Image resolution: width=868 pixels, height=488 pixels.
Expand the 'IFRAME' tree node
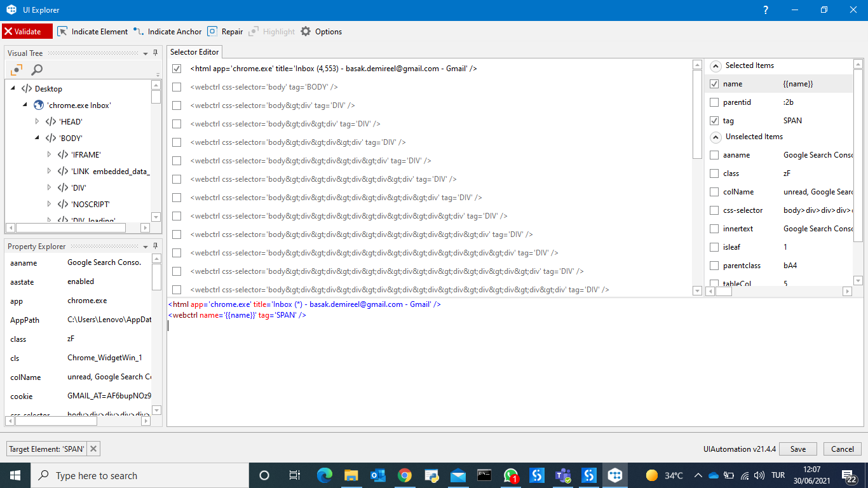click(x=49, y=154)
